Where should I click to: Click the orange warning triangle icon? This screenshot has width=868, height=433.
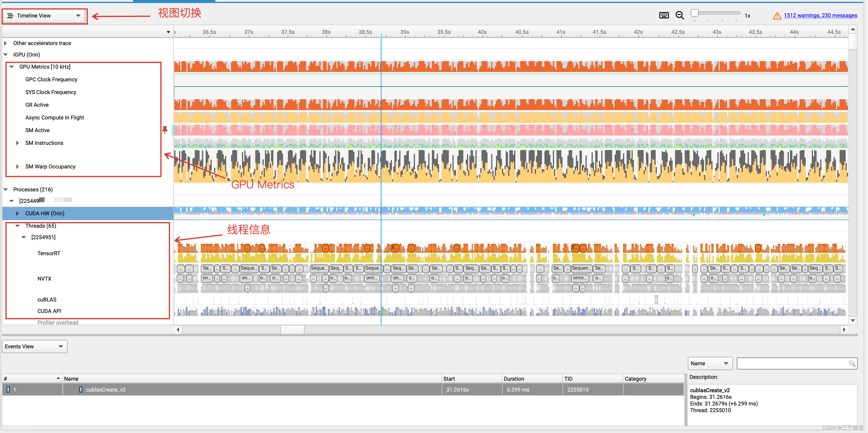click(x=777, y=16)
